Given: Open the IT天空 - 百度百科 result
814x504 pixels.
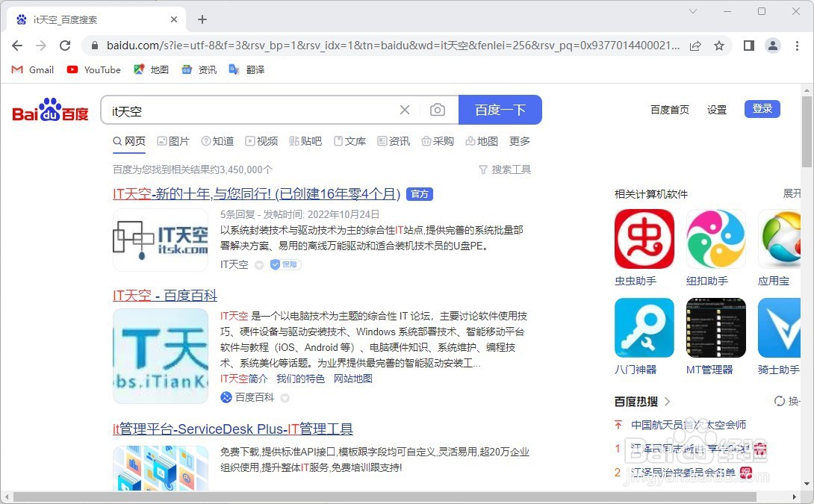Looking at the screenshot, I should point(164,296).
